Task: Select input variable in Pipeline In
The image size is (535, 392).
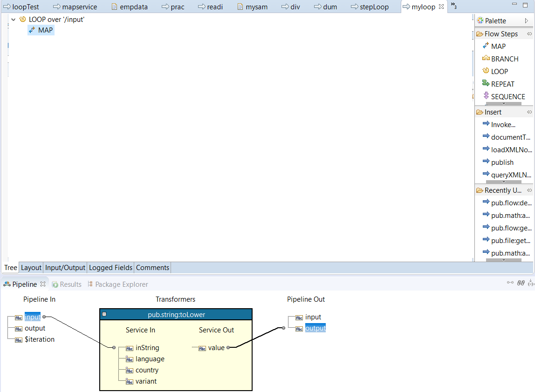Action: click(33, 317)
